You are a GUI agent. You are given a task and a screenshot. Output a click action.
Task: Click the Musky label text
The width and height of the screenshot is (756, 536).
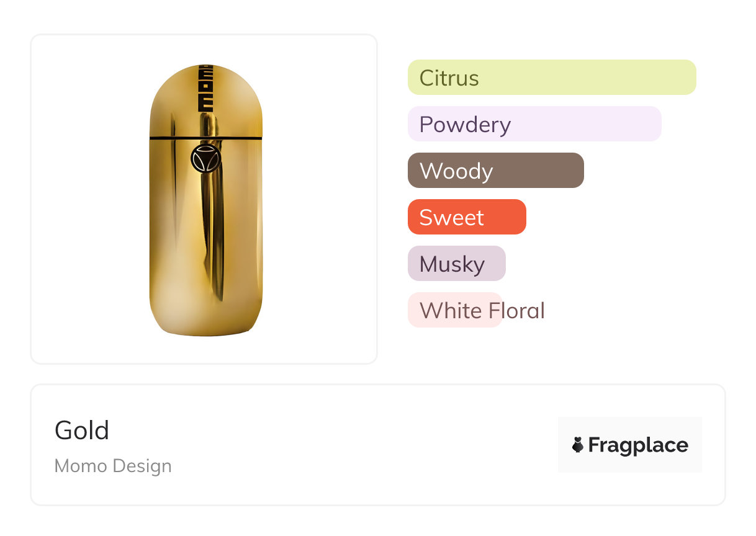pos(452,264)
